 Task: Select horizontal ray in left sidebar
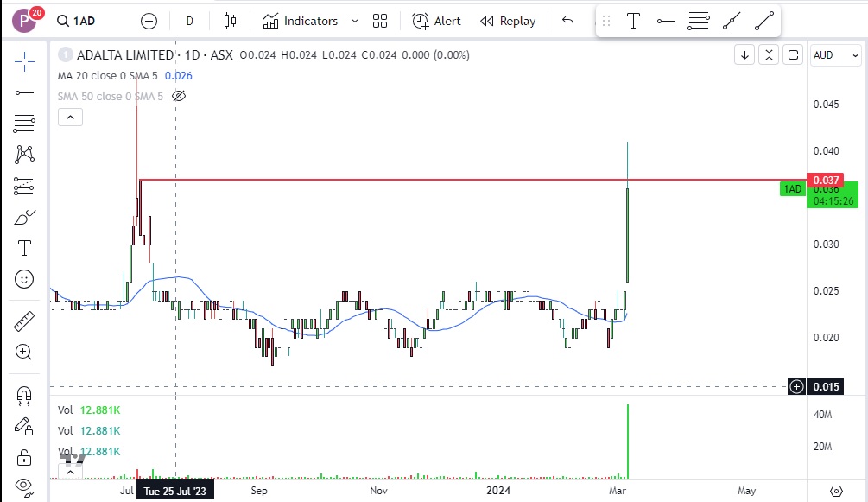click(24, 92)
